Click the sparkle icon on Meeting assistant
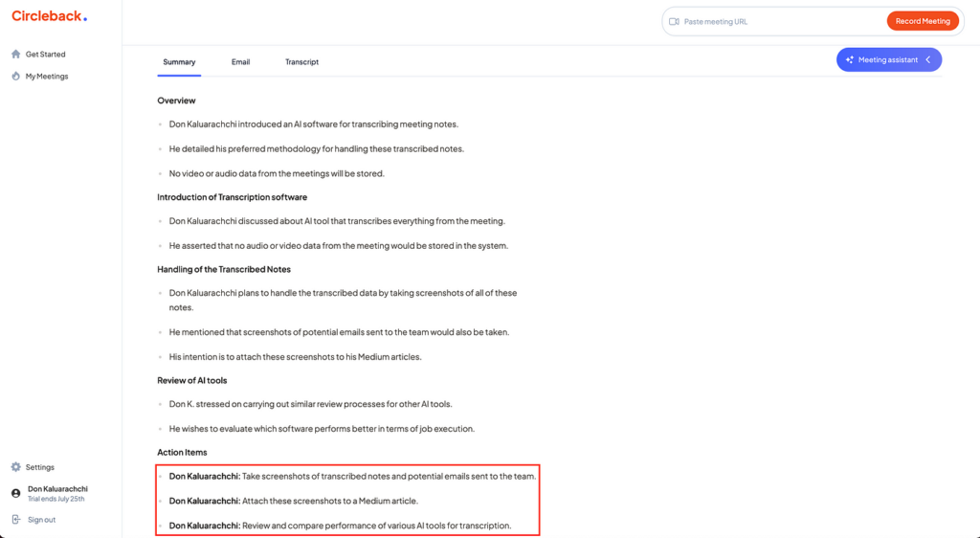980x538 pixels. (849, 60)
